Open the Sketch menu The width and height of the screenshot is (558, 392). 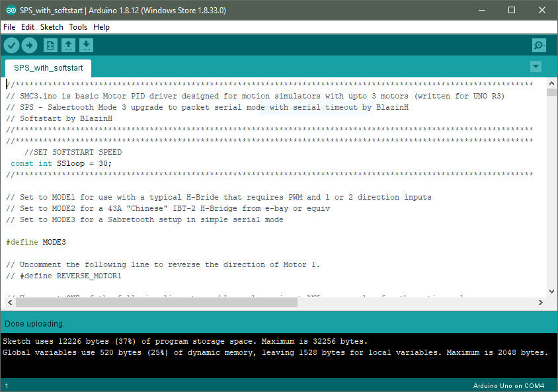[x=52, y=27]
